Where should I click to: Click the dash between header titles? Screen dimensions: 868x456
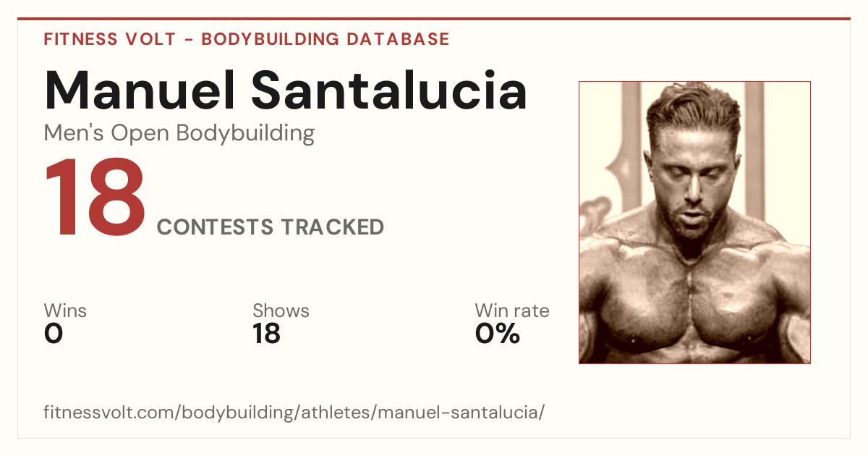189,40
